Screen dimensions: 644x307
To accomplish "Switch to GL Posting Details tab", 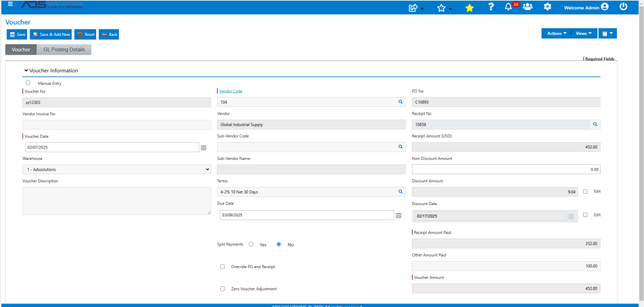I will click(64, 50).
